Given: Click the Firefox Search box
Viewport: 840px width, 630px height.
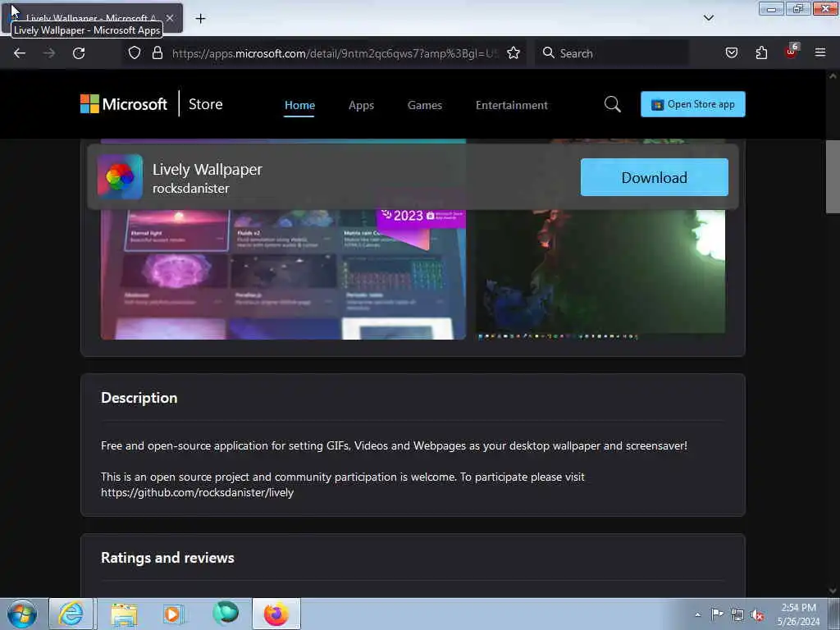Looking at the screenshot, I should tap(611, 53).
